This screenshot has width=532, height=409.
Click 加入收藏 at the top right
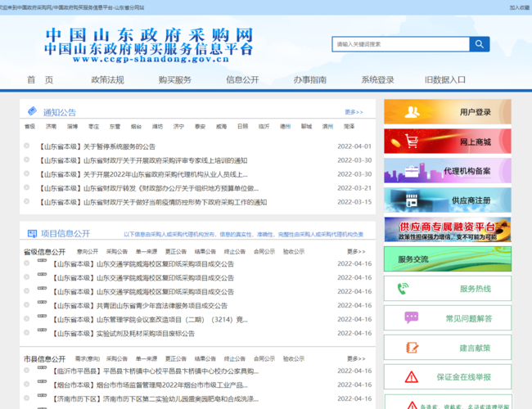click(x=520, y=7)
